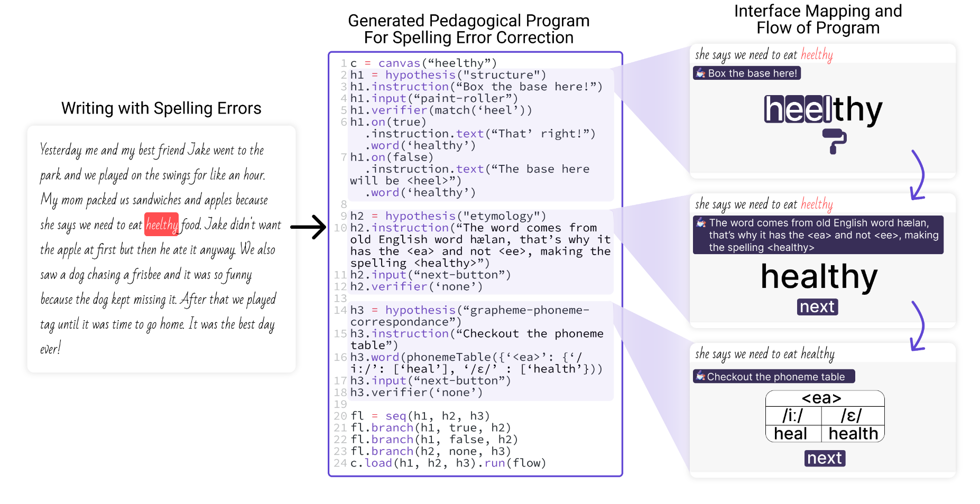The width and height of the screenshot is (980, 504).
Task: Click the curved purple arrow after the second panel
Action: pos(919,326)
